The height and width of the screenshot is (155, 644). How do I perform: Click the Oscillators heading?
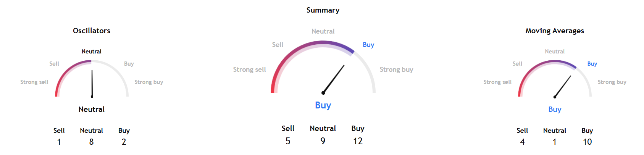[x=92, y=31]
